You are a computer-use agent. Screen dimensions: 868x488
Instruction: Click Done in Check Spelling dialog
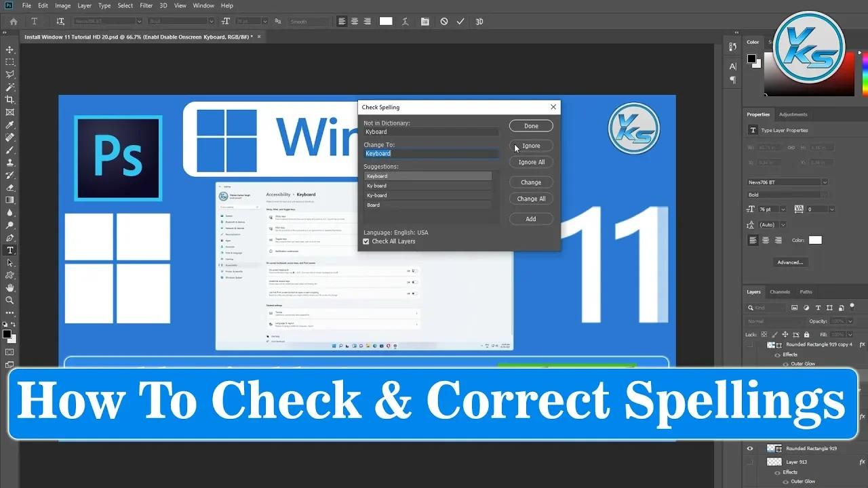[x=531, y=126]
